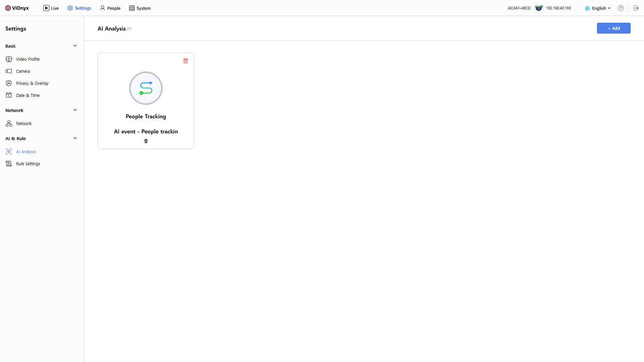Click the logout icon at top right

[636, 8]
